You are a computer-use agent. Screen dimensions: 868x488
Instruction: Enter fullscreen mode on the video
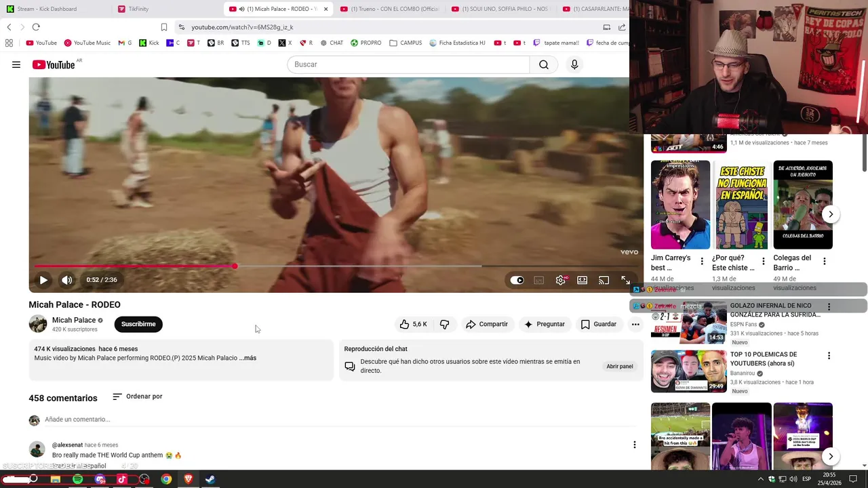tap(625, 280)
